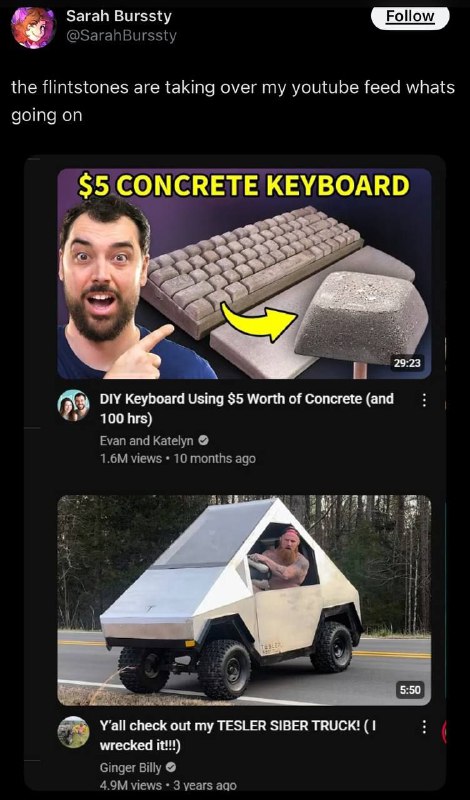The height and width of the screenshot is (800, 470).
Task: Click the Sarah Burssty display name
Action: coord(119,16)
